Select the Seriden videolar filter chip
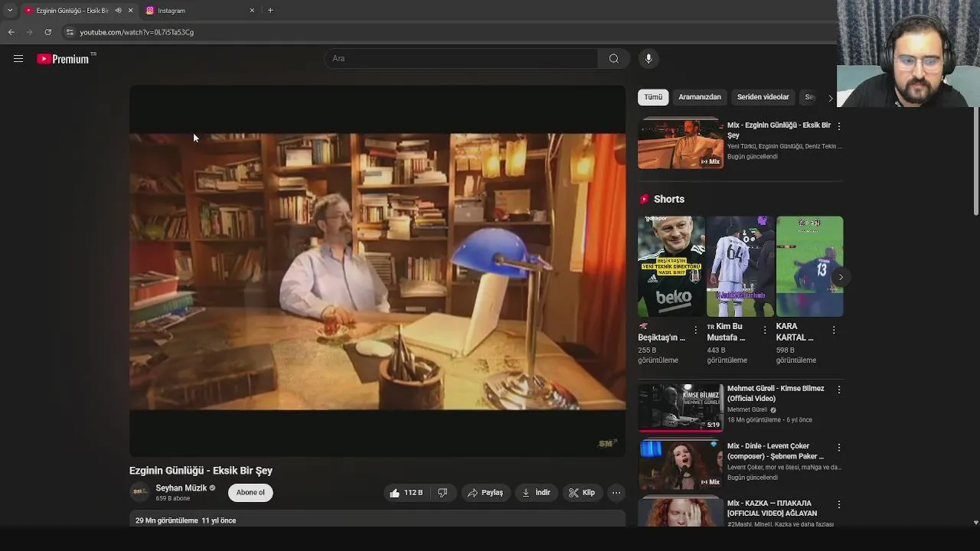Viewport: 980px width, 551px height. 763,97
